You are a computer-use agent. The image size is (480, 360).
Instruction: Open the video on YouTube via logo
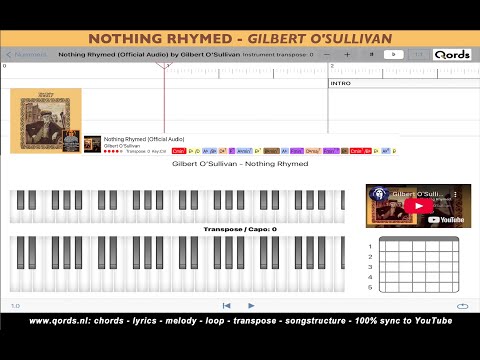446,220
